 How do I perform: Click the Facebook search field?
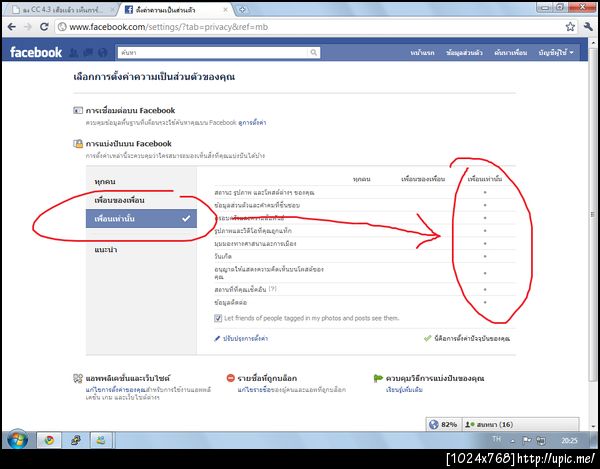(212, 53)
